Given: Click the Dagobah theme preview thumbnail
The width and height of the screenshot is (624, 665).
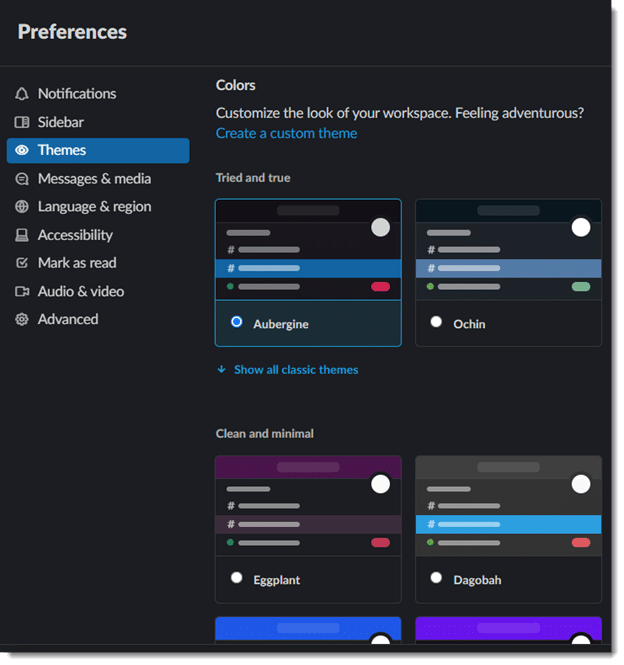Looking at the screenshot, I should [508, 506].
